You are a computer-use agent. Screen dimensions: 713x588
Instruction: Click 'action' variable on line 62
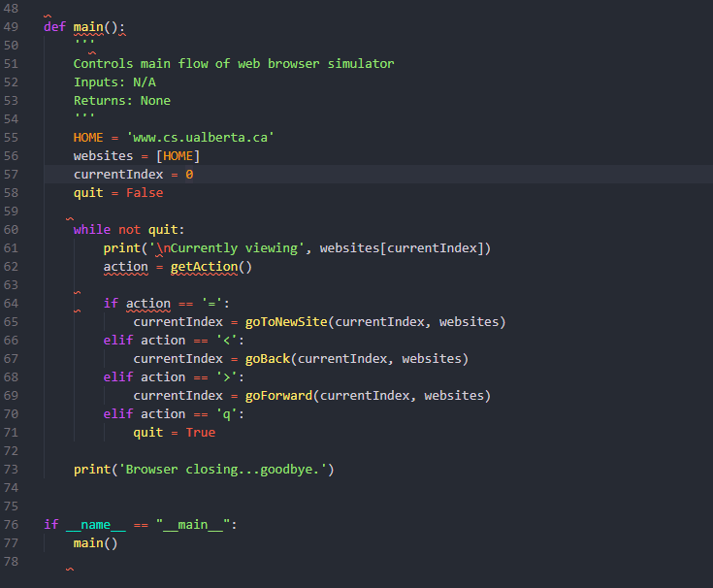point(125,267)
